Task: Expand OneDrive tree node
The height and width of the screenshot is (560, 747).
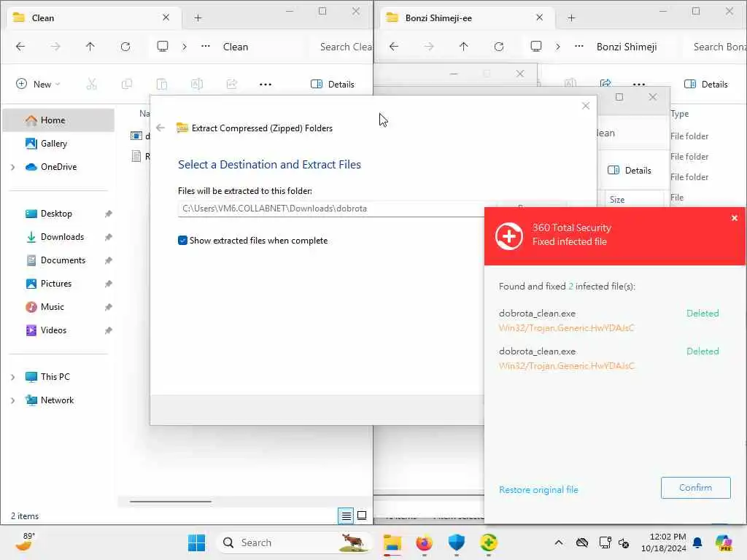Action: click(13, 167)
